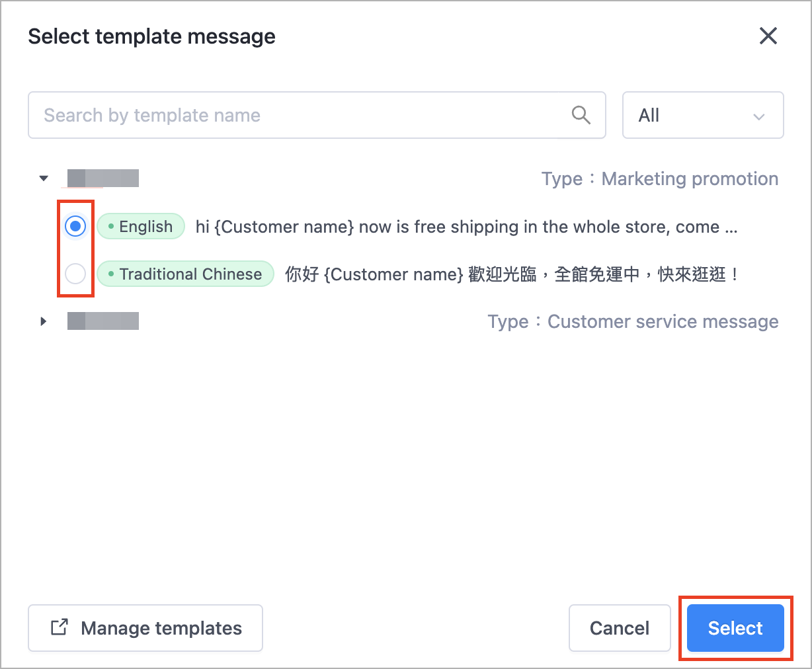Click the Chinese 你好 message preview text
The height and width of the screenshot is (669, 812).
511,274
